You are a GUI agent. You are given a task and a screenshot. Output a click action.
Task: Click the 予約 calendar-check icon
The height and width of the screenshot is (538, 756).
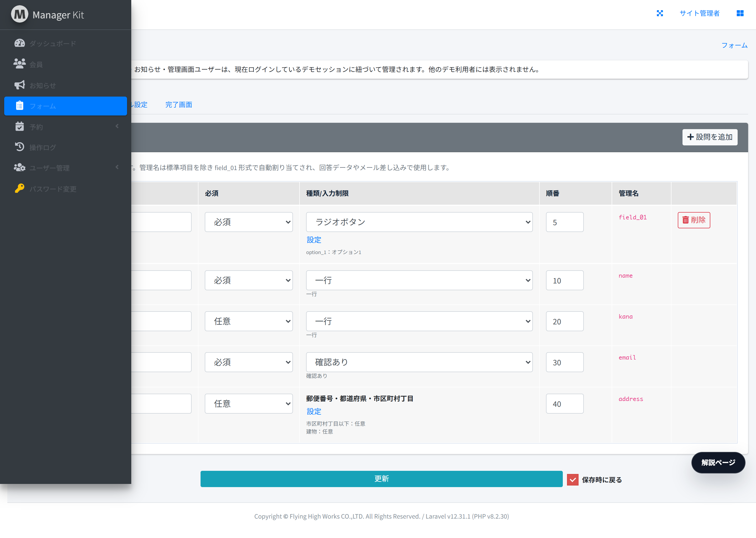coord(19,126)
